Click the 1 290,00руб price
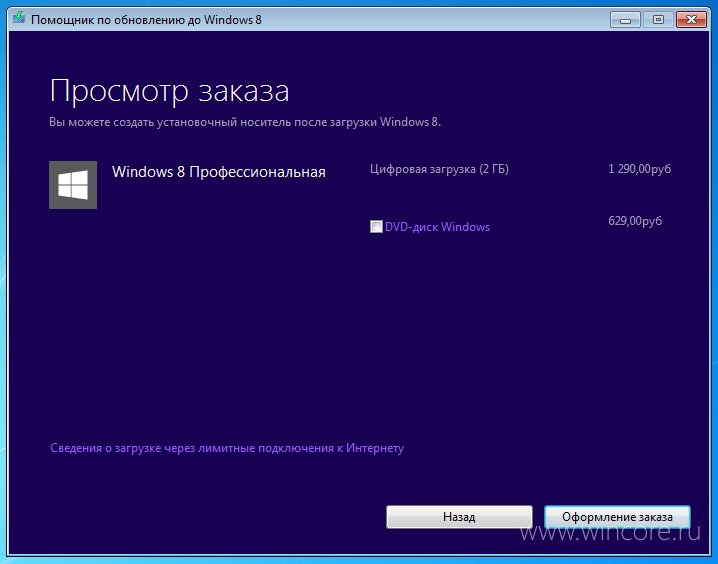Image resolution: width=718 pixels, height=564 pixels. click(639, 169)
